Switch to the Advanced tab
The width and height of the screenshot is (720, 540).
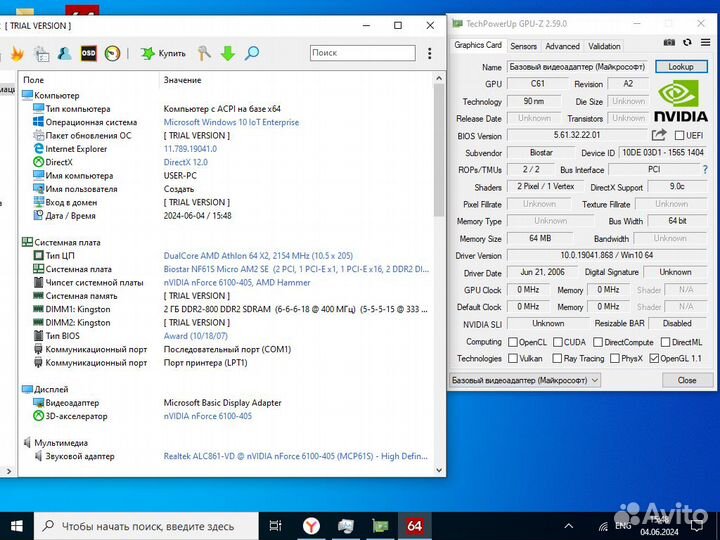[562, 46]
